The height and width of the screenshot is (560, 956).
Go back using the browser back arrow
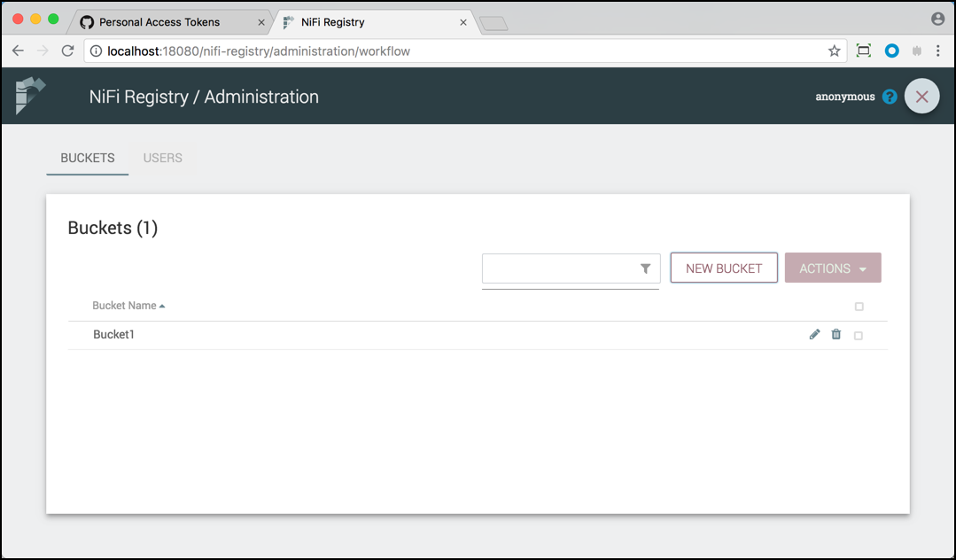[18, 51]
